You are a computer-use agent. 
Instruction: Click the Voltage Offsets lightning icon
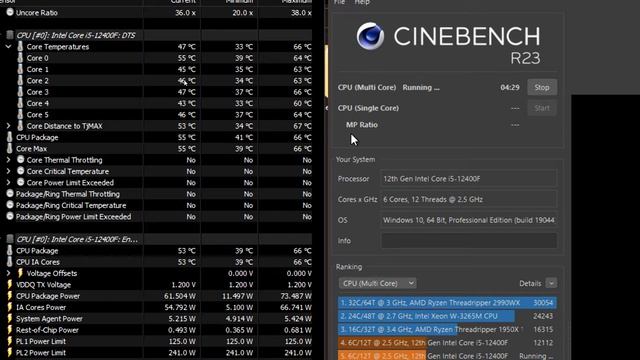coord(20,273)
